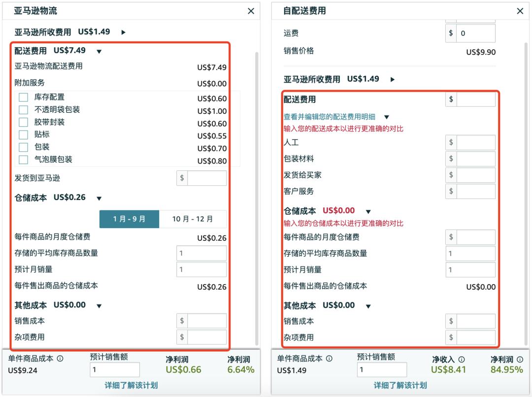Close the 自配送费用 panel
532x397 pixels.
pyautogui.click(x=520, y=11)
